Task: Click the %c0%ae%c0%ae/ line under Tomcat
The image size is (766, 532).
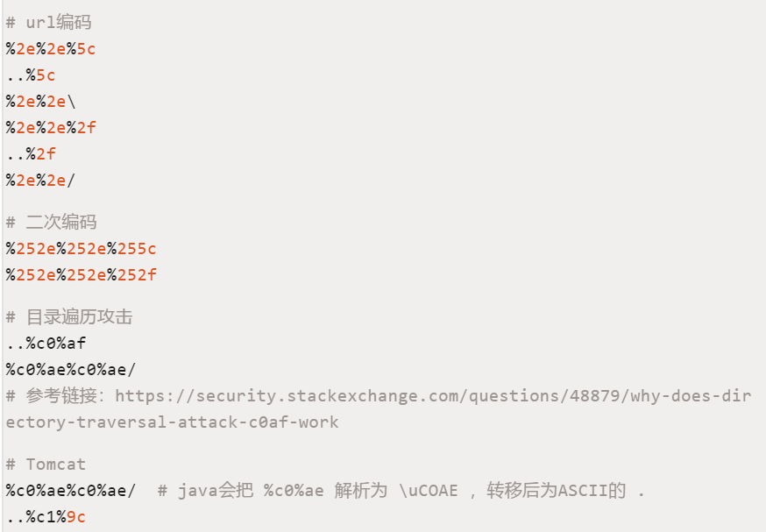Action: (x=71, y=491)
